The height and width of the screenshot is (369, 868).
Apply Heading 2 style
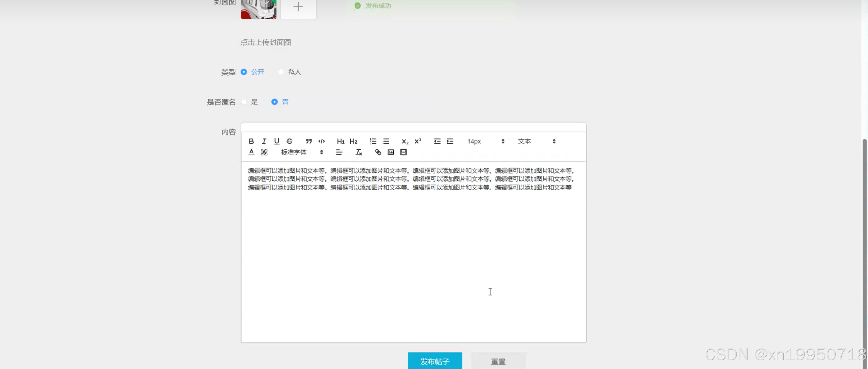pos(354,141)
